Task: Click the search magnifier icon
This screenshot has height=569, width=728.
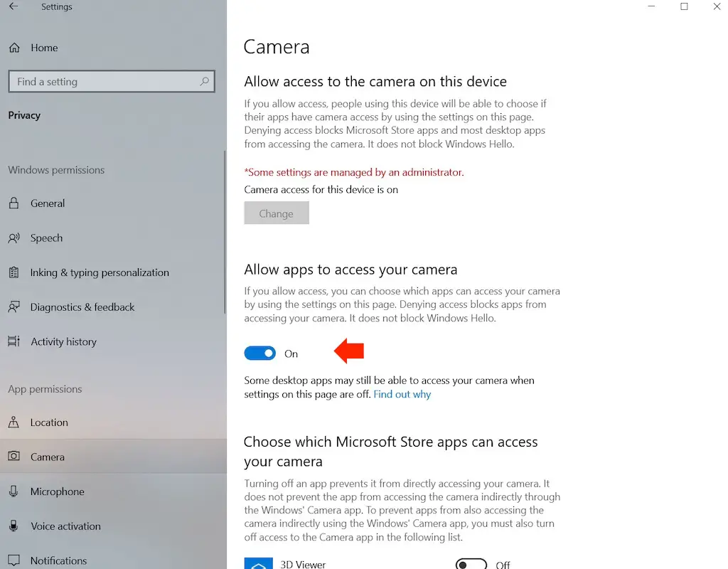Action: (205, 82)
